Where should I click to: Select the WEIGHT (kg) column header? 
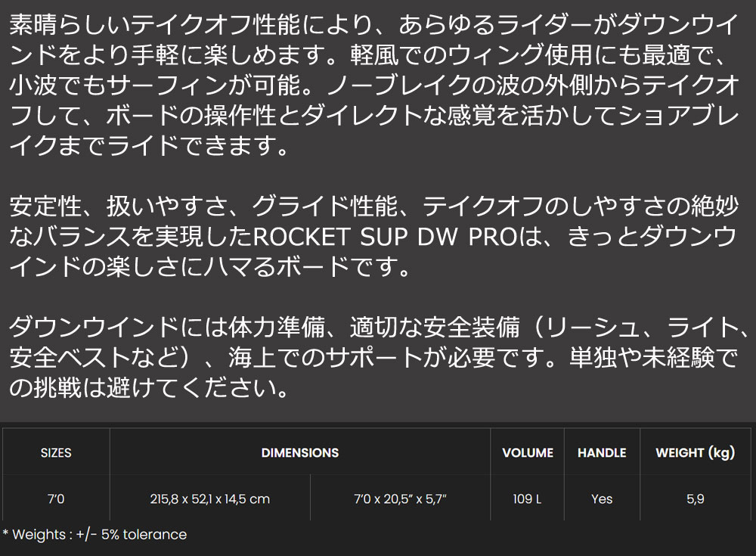click(695, 452)
